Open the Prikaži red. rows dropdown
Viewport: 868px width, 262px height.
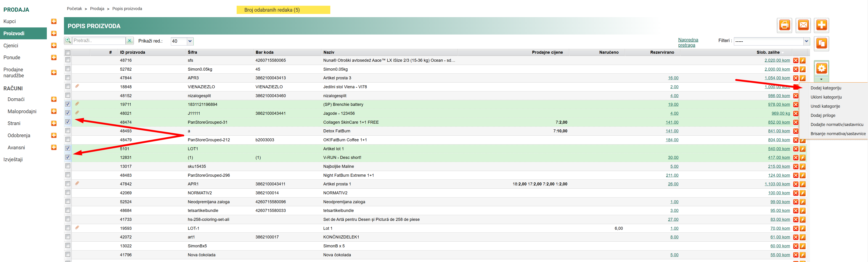[x=190, y=41]
